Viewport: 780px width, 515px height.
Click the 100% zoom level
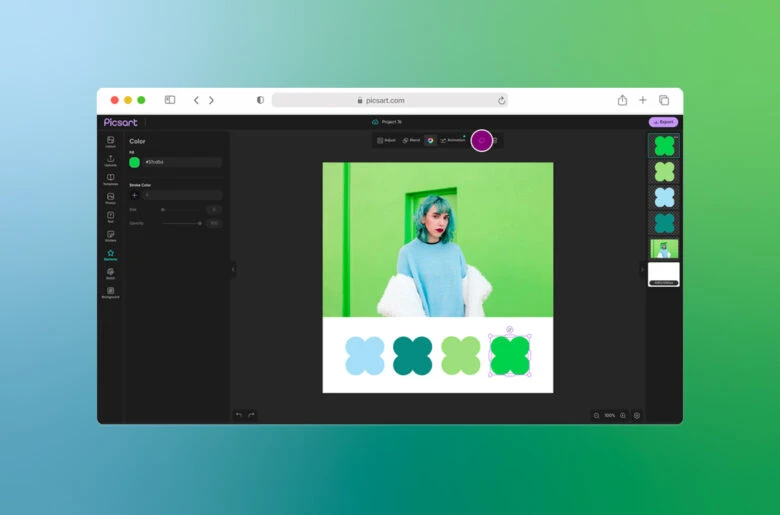pos(610,415)
